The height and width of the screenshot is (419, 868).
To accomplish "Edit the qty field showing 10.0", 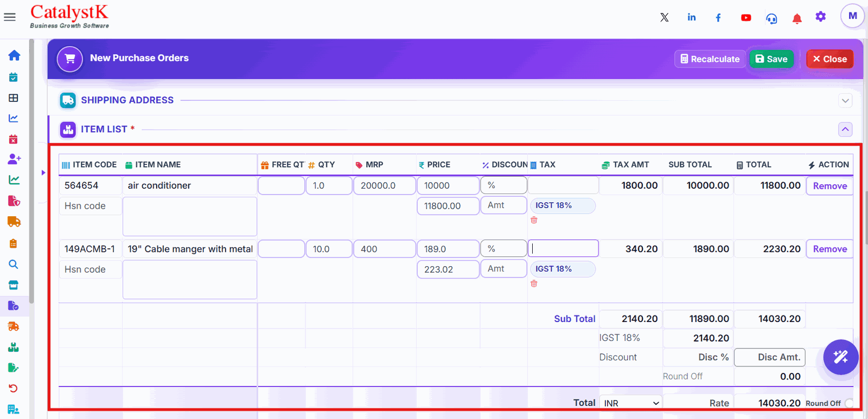I will click(x=329, y=249).
